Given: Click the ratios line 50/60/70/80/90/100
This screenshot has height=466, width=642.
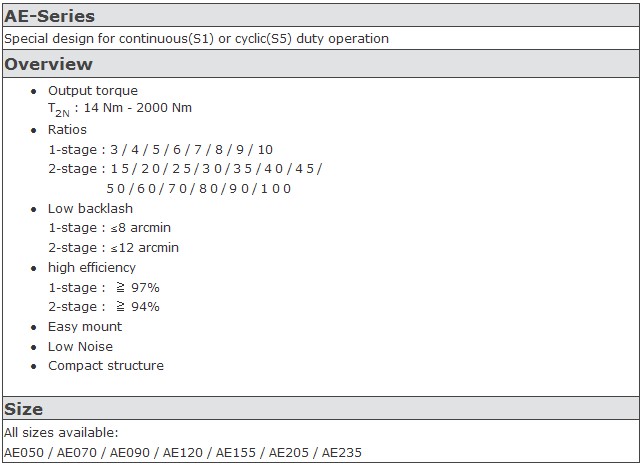Looking at the screenshot, I should 199,189.
